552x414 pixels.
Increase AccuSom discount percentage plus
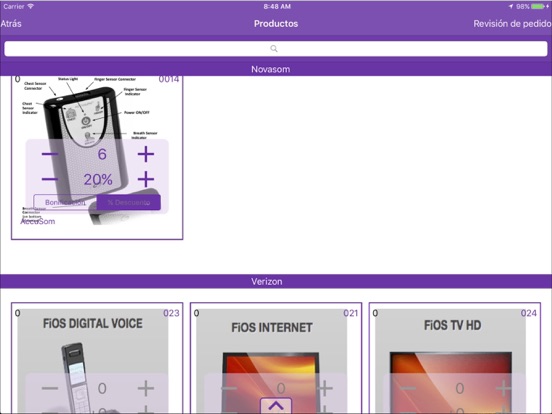(x=146, y=180)
